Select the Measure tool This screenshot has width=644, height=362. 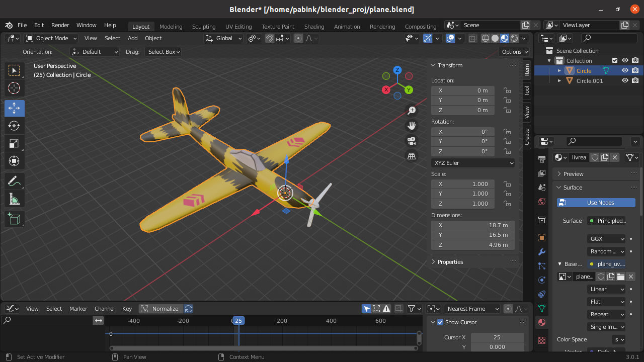[x=14, y=199]
